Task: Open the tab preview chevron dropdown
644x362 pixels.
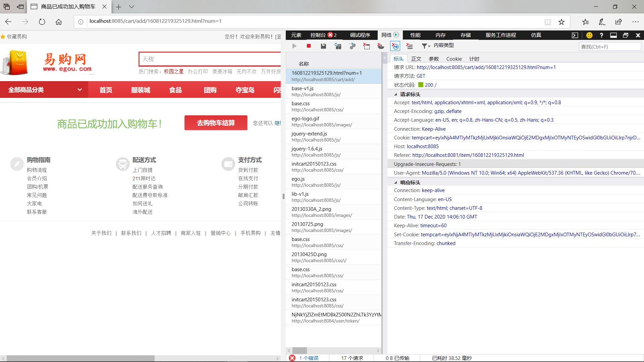Action: click(x=131, y=7)
